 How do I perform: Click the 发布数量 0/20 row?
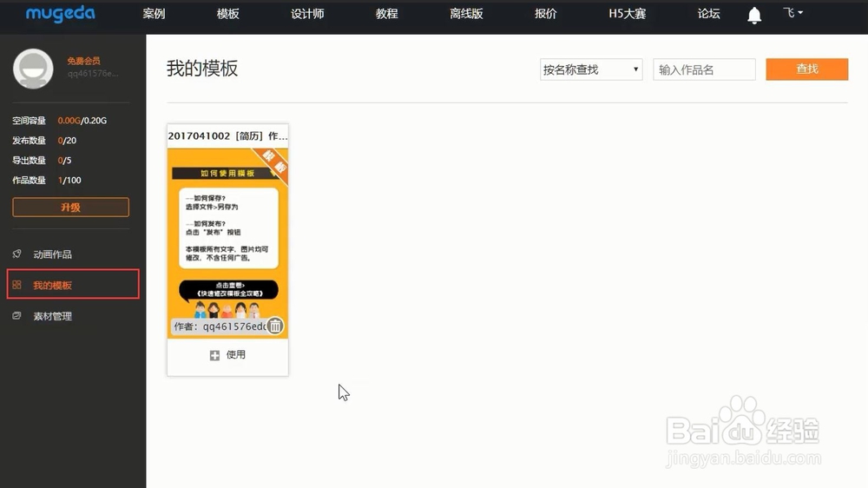click(x=44, y=141)
